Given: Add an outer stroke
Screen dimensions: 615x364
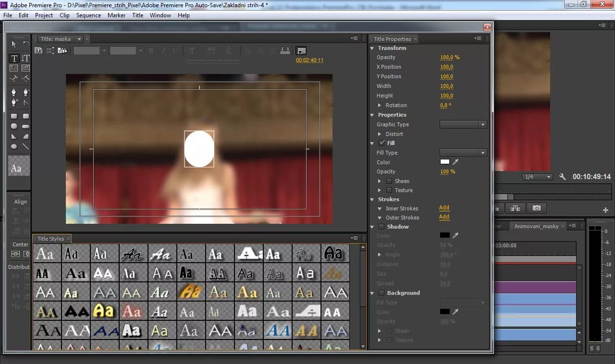Looking at the screenshot, I should [444, 217].
